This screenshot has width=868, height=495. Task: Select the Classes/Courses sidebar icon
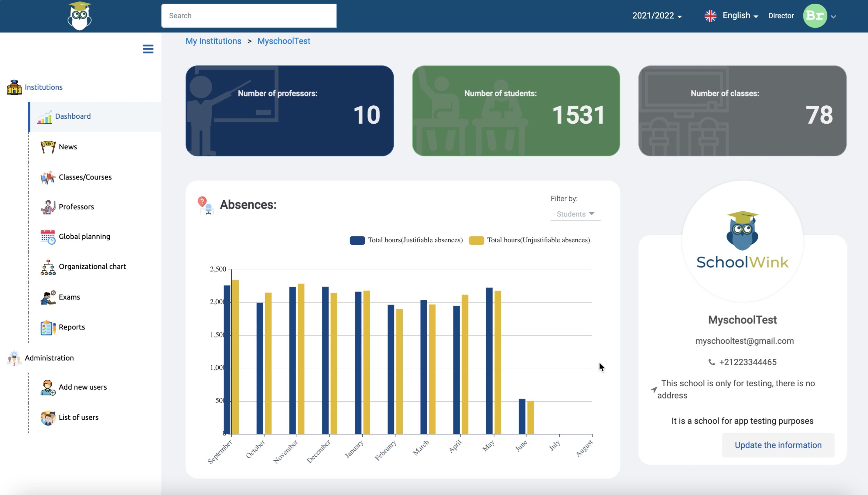click(48, 177)
